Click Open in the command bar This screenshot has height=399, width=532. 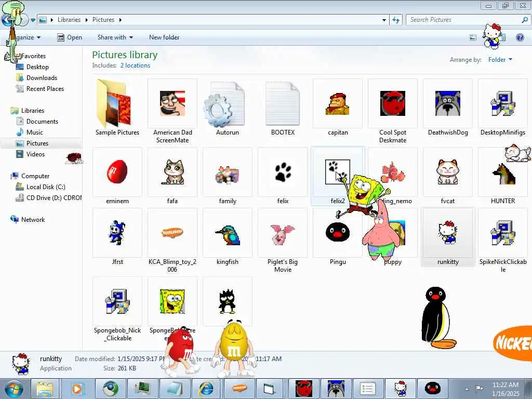point(70,37)
